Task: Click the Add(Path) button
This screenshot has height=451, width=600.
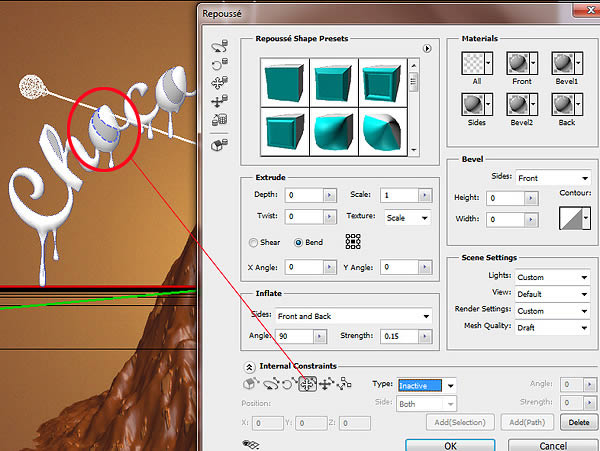Action: click(527, 423)
